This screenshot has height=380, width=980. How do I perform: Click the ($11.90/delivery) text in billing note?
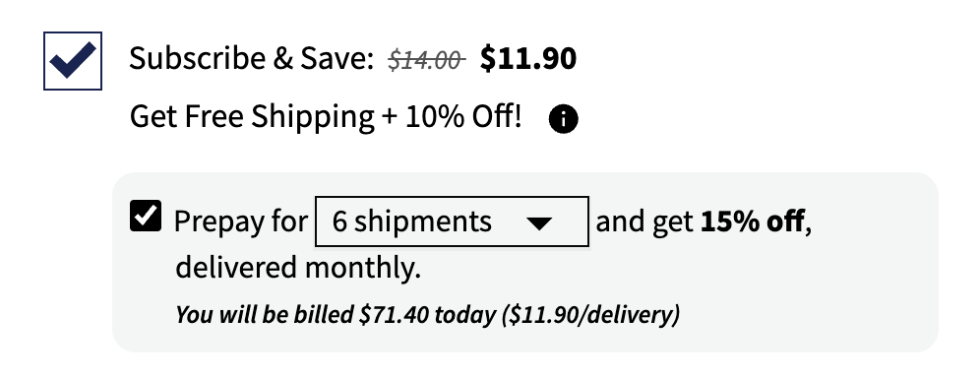590,314
